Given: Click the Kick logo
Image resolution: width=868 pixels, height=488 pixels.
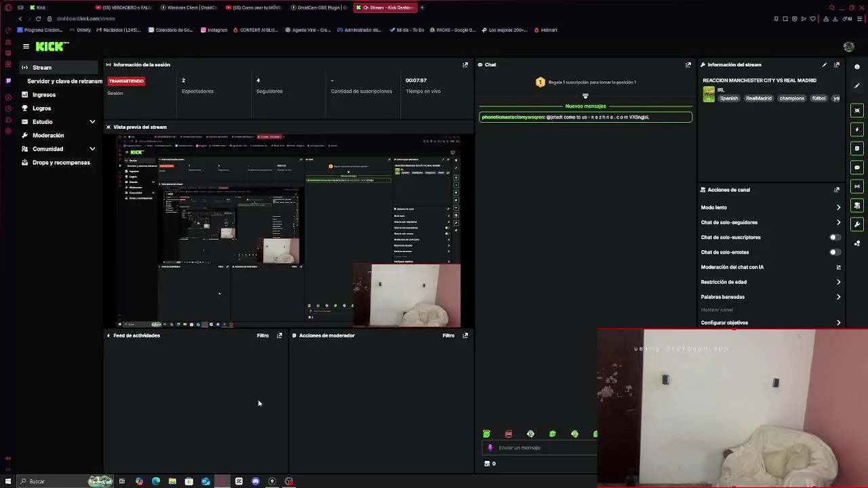Looking at the screenshot, I should [x=52, y=46].
